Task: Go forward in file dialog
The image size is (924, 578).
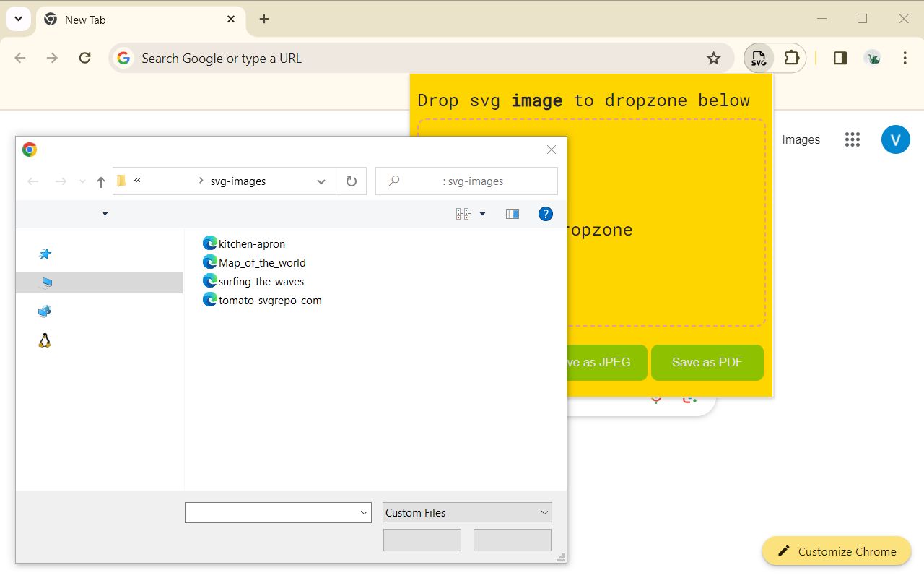Action: click(x=61, y=181)
